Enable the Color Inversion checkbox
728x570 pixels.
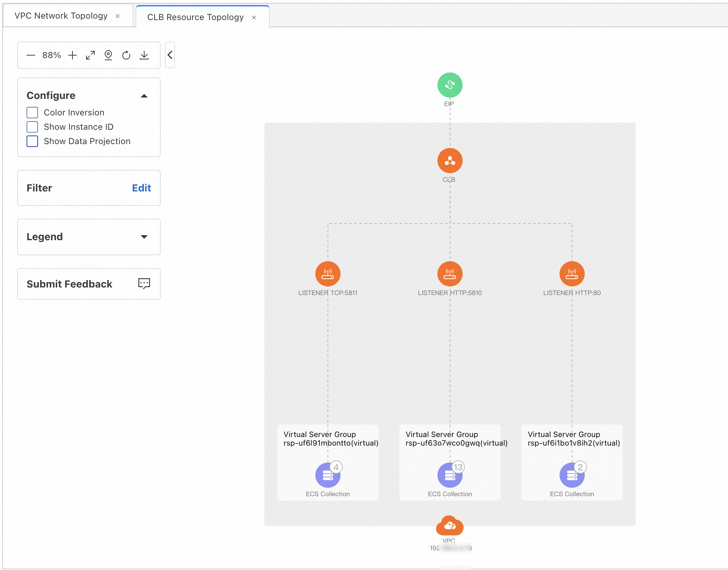32,113
